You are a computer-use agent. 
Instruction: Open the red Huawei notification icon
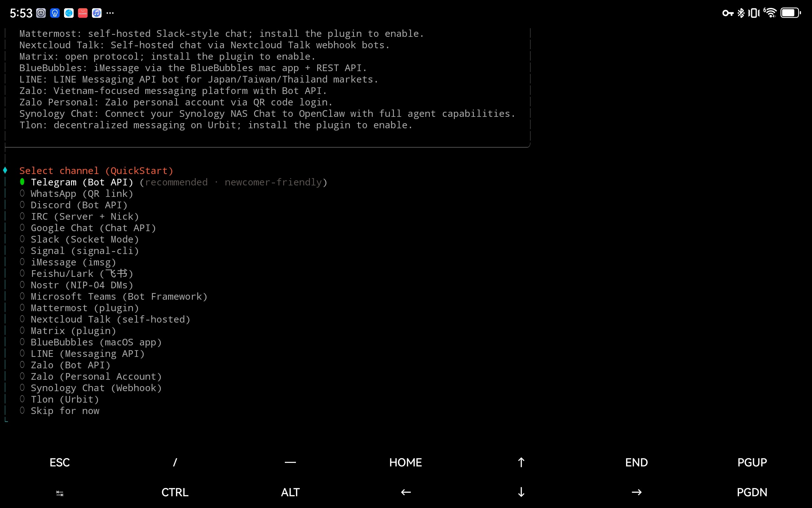82,13
